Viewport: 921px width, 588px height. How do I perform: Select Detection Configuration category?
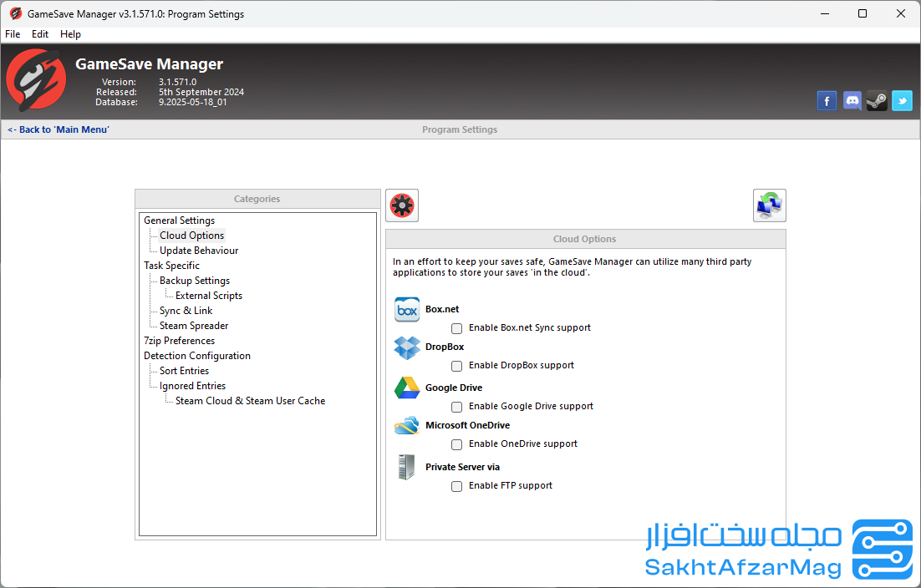tap(196, 356)
